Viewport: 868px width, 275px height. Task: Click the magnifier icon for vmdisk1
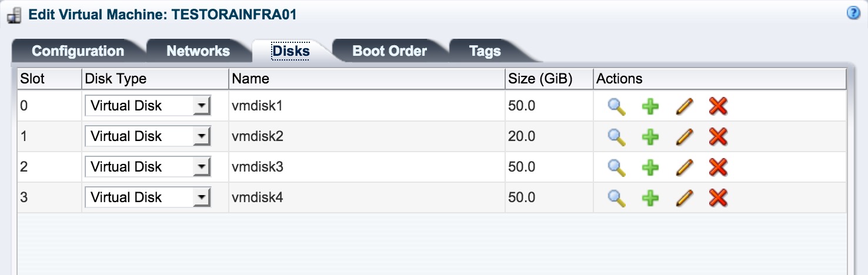coord(616,106)
